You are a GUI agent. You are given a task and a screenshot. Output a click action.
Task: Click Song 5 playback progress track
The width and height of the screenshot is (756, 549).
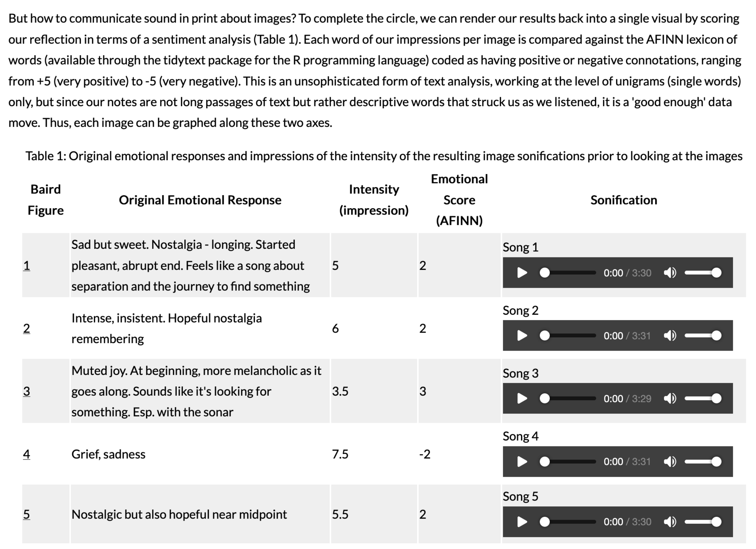(x=568, y=522)
